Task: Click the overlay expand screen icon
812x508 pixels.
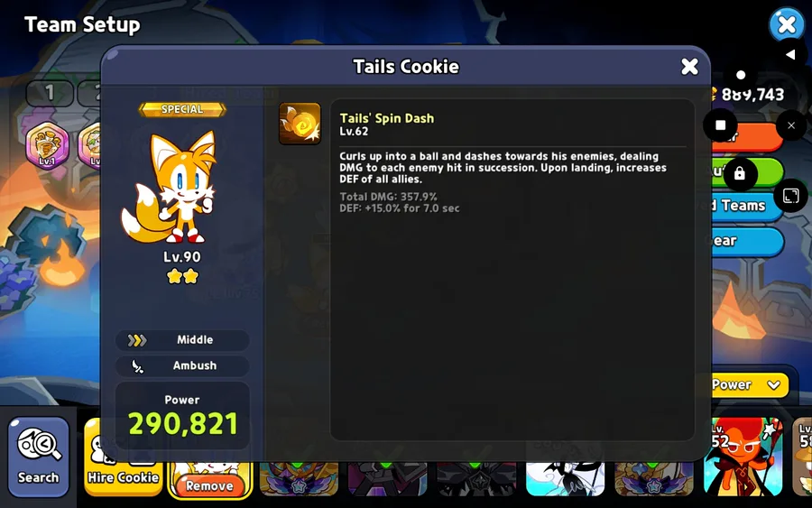Action: (x=790, y=196)
